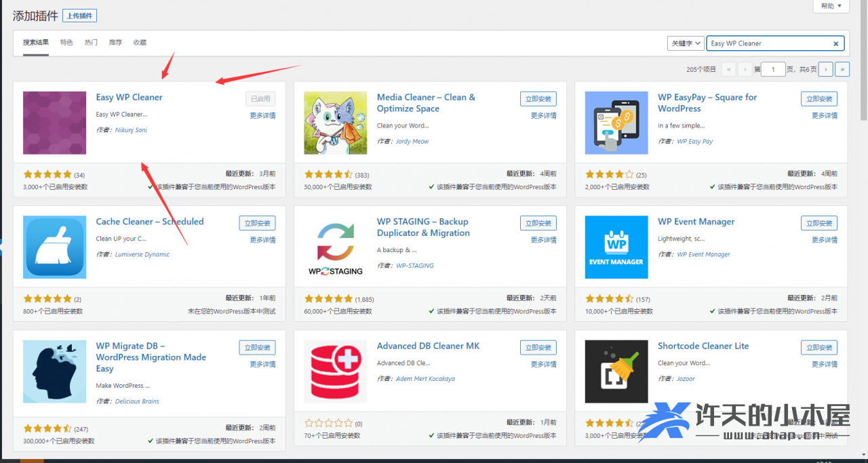
Task: Install Cache Cleaner – Scheduled with 立即安装
Action: (x=258, y=223)
